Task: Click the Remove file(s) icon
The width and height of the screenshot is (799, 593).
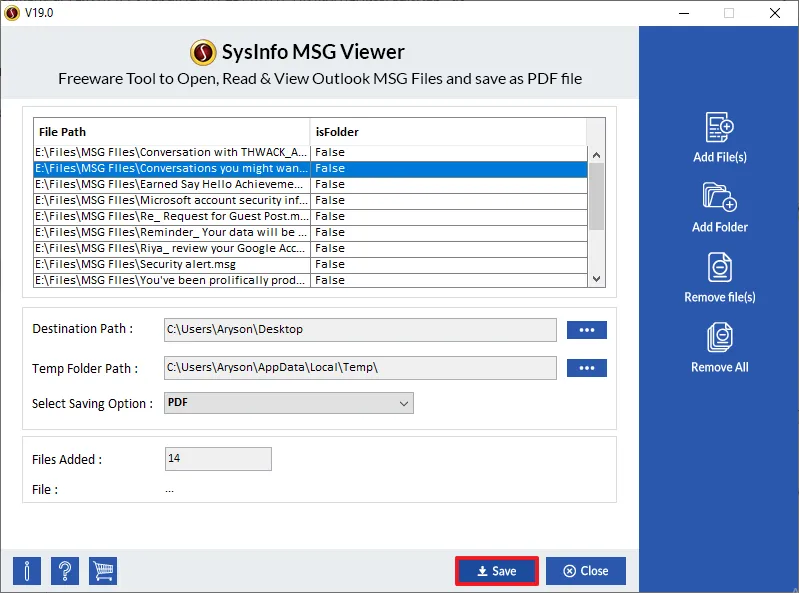Action: click(719, 268)
